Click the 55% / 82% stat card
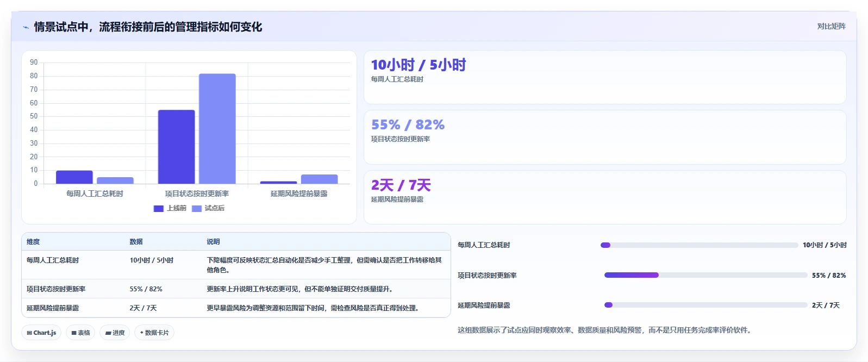The height and width of the screenshot is (362, 868). point(605,138)
